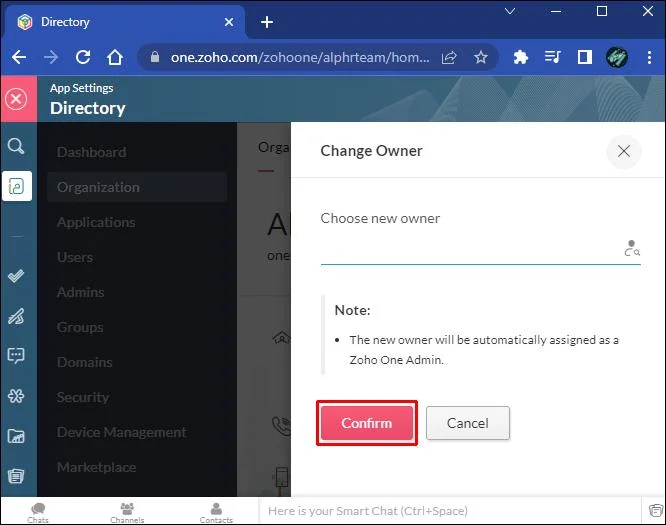Open Chats in the bottom bar

pyautogui.click(x=38, y=512)
